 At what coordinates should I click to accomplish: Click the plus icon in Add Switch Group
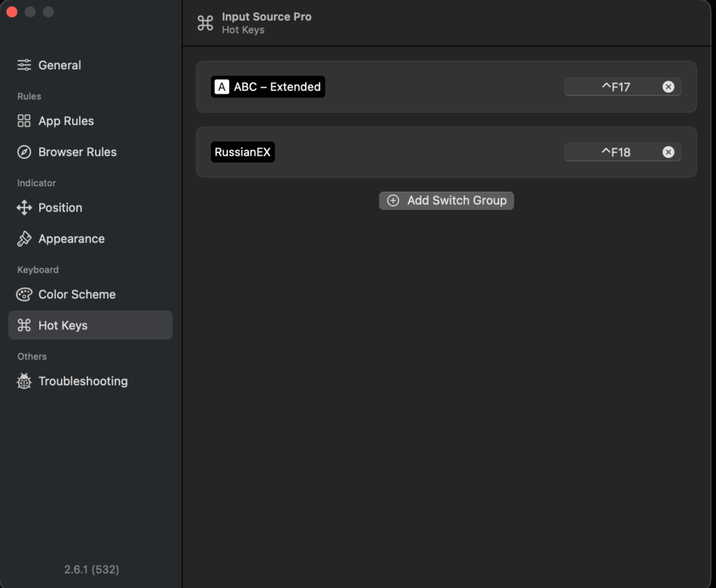pyautogui.click(x=394, y=201)
